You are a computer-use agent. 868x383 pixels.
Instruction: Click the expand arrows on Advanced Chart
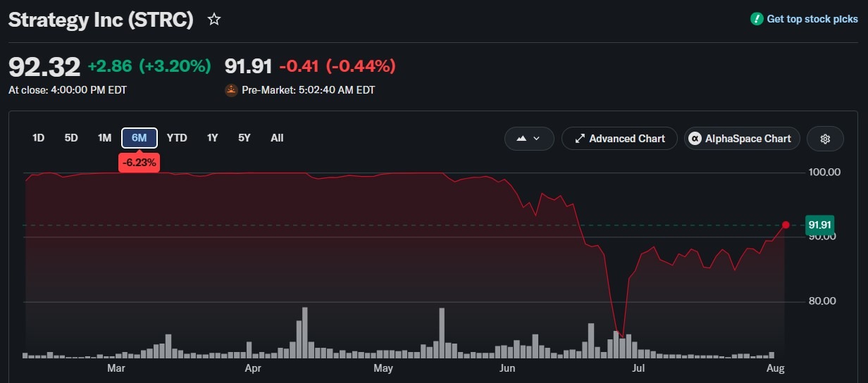580,139
